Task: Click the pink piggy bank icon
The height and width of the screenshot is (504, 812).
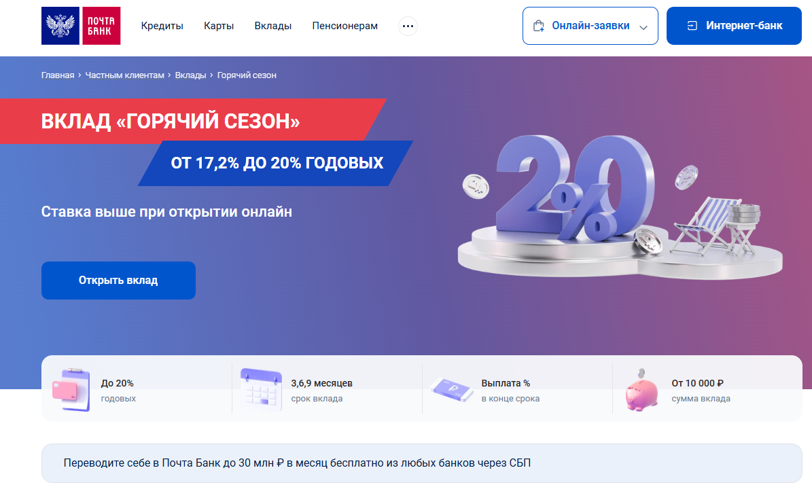Action: point(641,391)
